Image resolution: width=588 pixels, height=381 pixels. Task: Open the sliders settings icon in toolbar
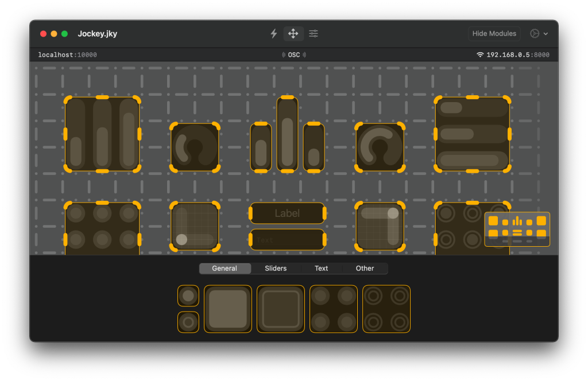(314, 34)
